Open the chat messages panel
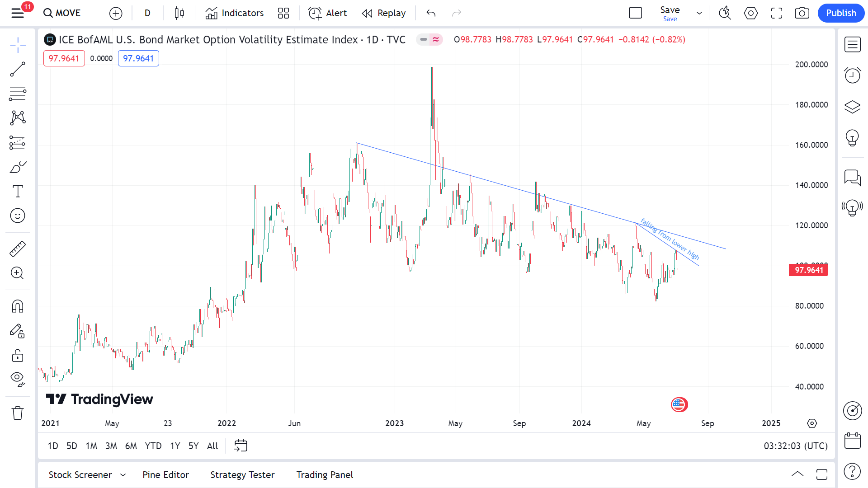 [x=852, y=177]
